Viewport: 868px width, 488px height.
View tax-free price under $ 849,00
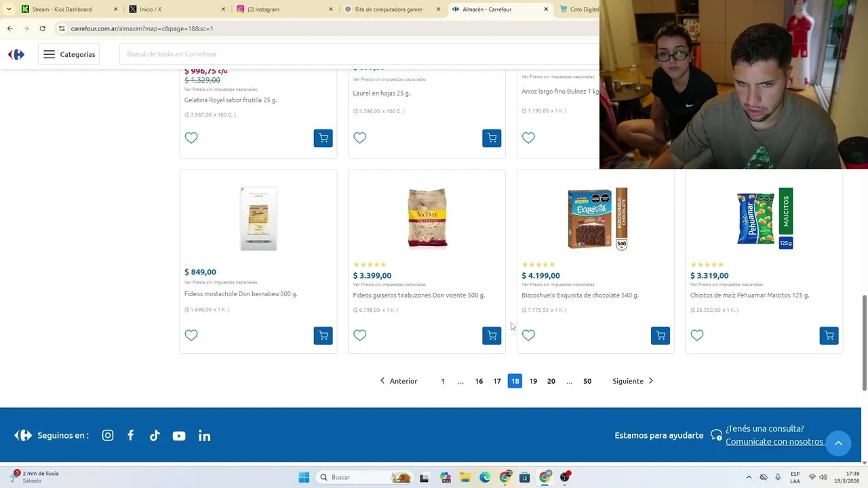(x=220, y=283)
